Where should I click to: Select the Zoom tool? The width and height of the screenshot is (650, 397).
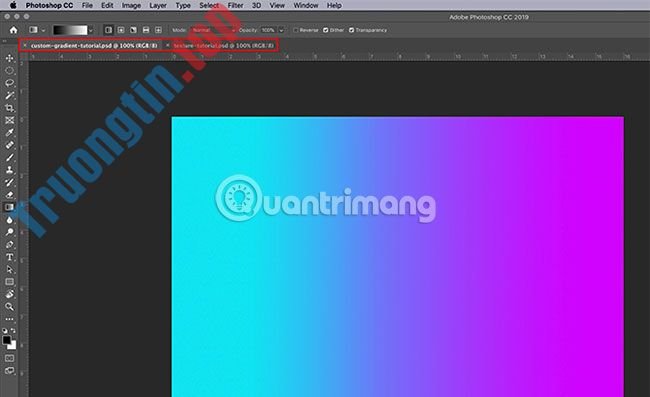10,307
